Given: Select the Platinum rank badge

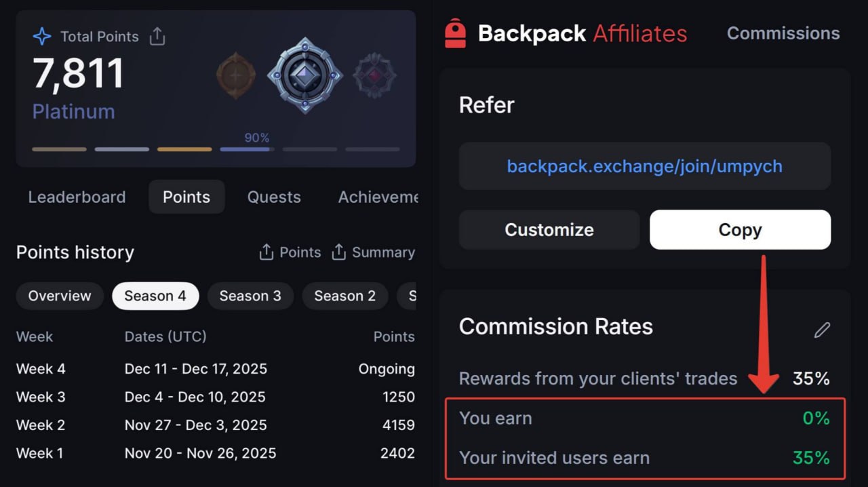Looking at the screenshot, I should coord(305,75).
